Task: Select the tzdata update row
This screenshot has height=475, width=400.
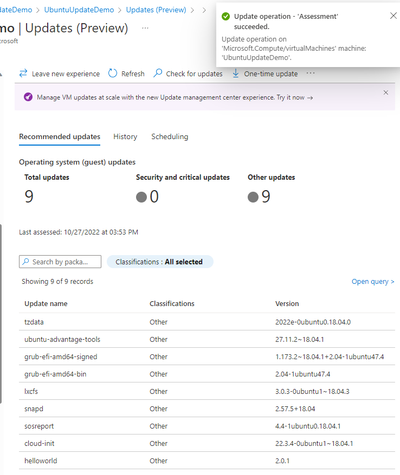Action: click(x=207, y=322)
